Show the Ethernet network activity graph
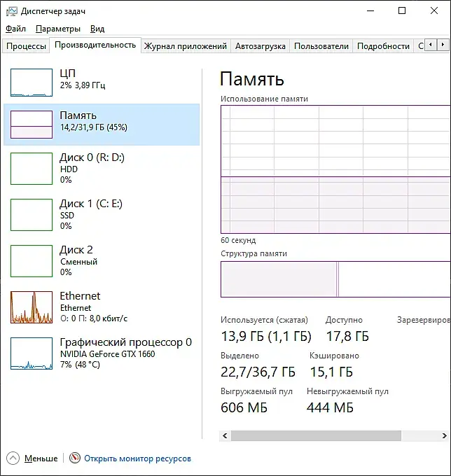The image size is (451, 476). (x=32, y=307)
